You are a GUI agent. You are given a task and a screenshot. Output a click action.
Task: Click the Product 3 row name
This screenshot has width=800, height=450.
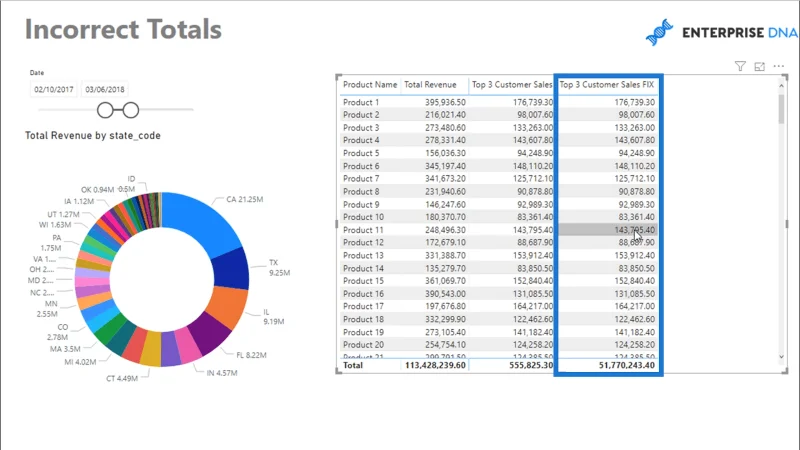361,128
